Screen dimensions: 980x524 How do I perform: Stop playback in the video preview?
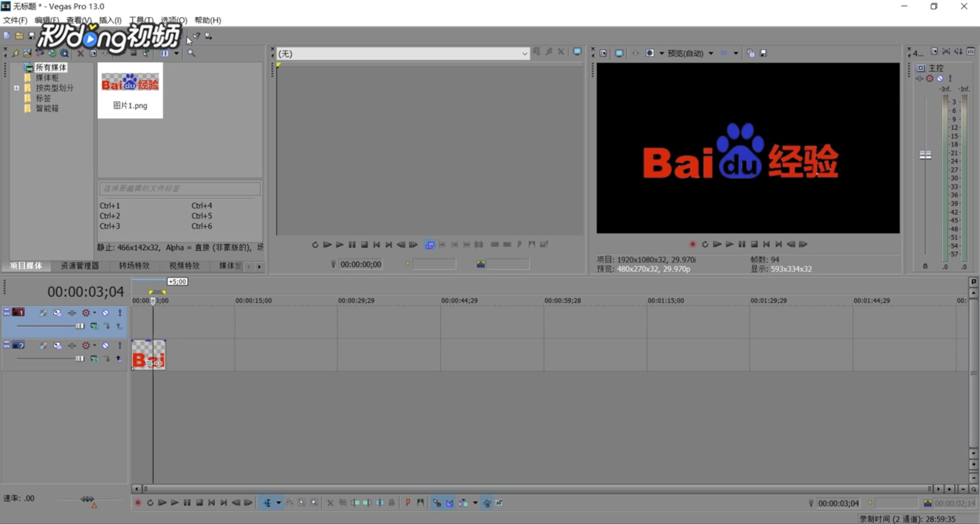[754, 244]
